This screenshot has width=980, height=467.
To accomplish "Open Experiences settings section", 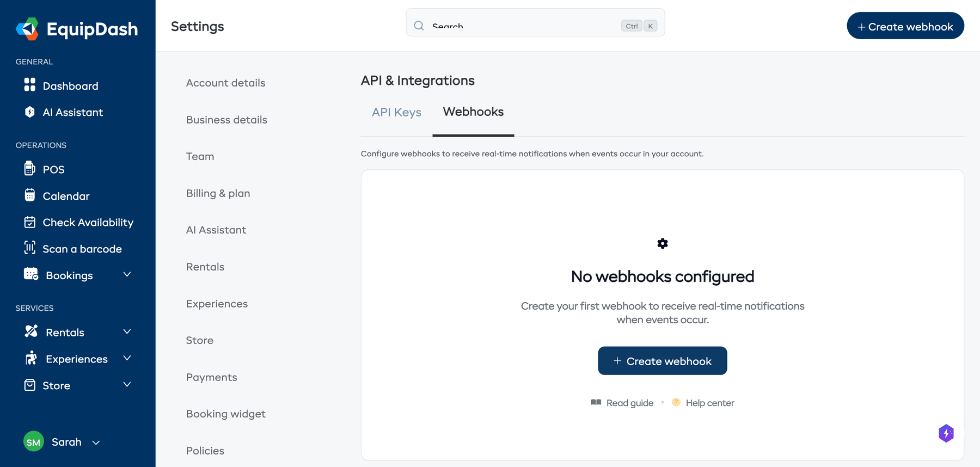I will pyautogui.click(x=217, y=304).
